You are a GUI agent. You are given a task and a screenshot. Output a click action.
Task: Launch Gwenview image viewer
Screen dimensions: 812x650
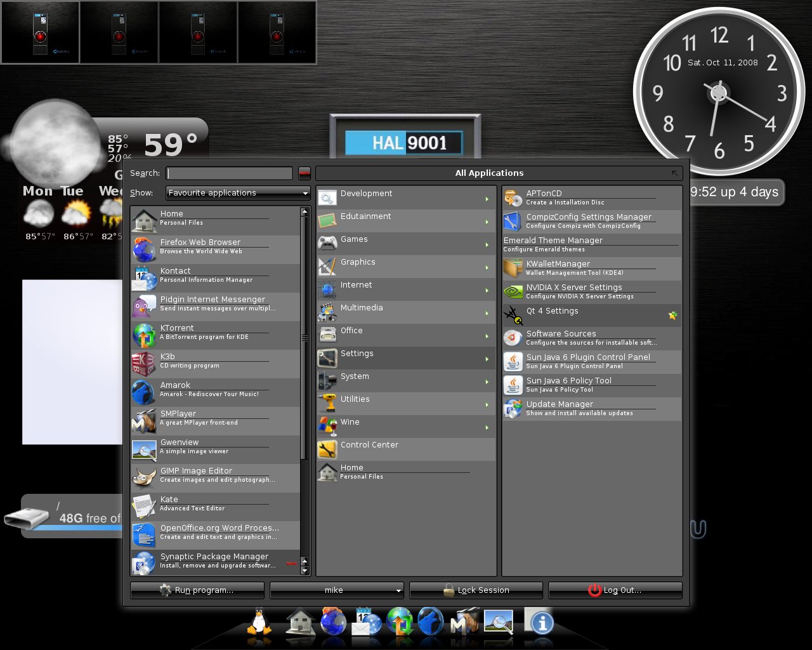pyautogui.click(x=215, y=449)
